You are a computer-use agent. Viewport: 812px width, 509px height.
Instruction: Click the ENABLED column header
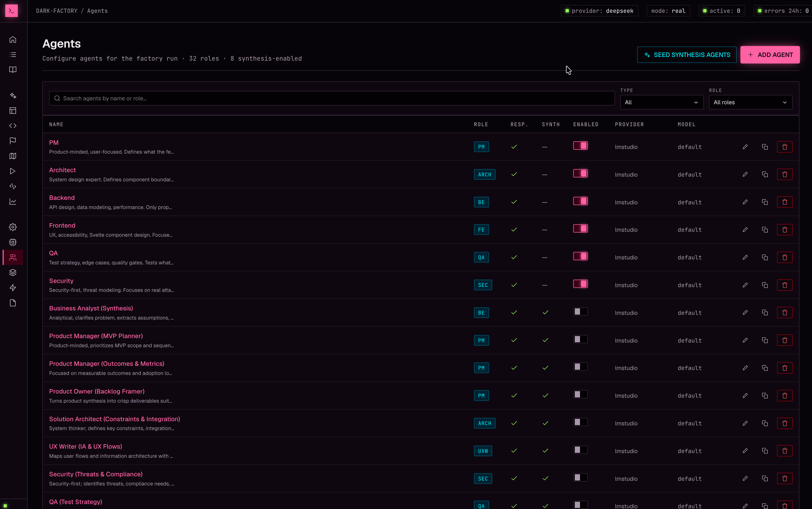585,124
